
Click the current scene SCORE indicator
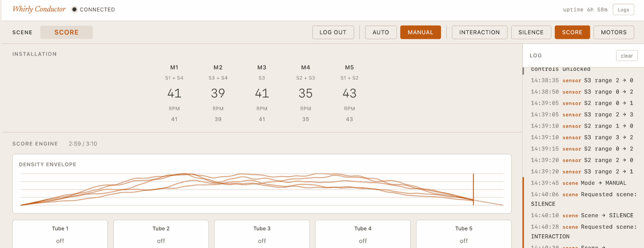66,32
